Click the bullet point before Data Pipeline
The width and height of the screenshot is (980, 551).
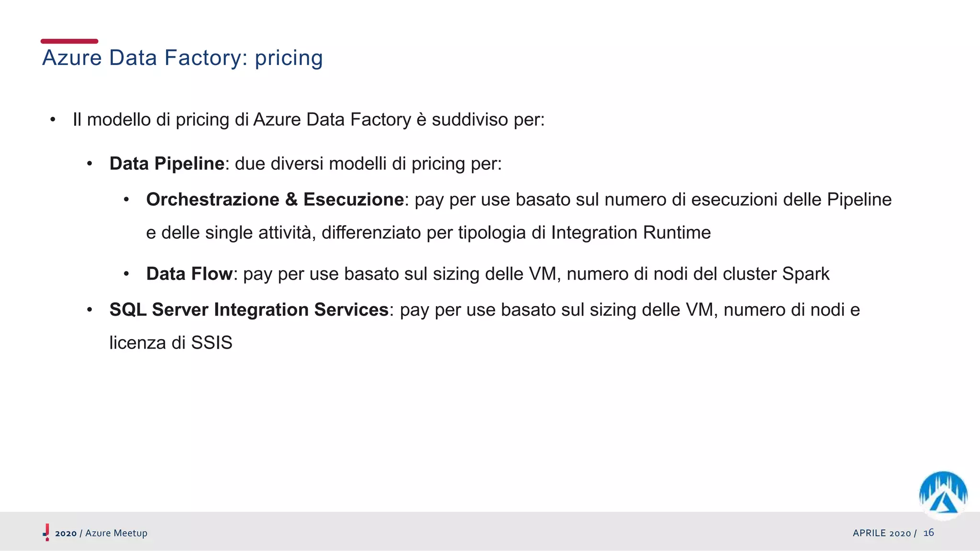(x=89, y=164)
